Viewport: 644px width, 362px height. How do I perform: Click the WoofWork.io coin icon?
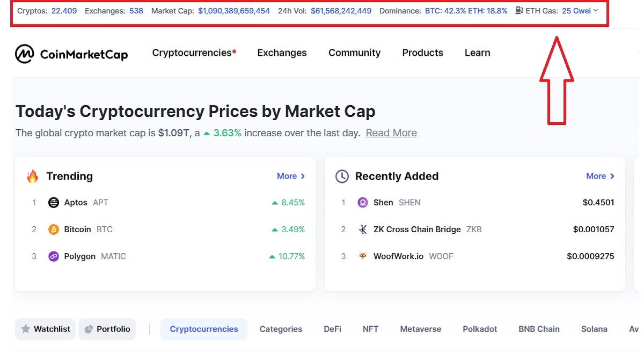[363, 256]
